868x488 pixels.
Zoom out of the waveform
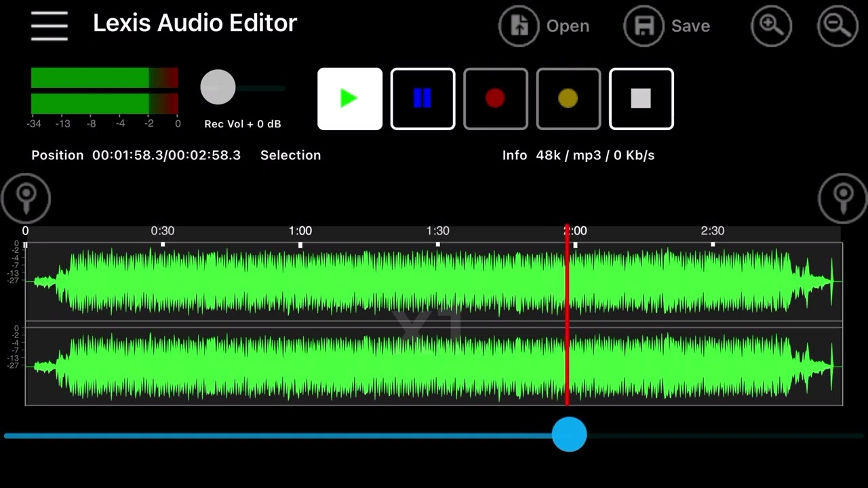click(x=837, y=26)
